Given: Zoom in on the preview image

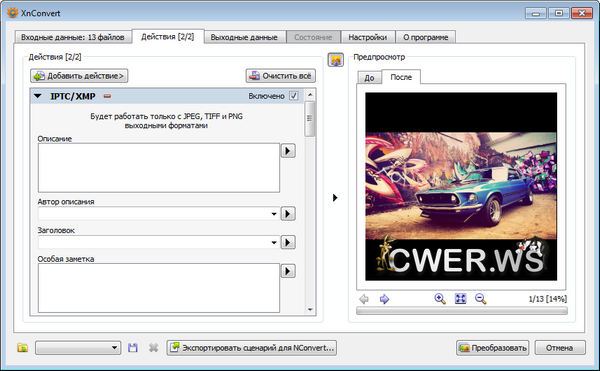Looking at the screenshot, I should point(440,299).
